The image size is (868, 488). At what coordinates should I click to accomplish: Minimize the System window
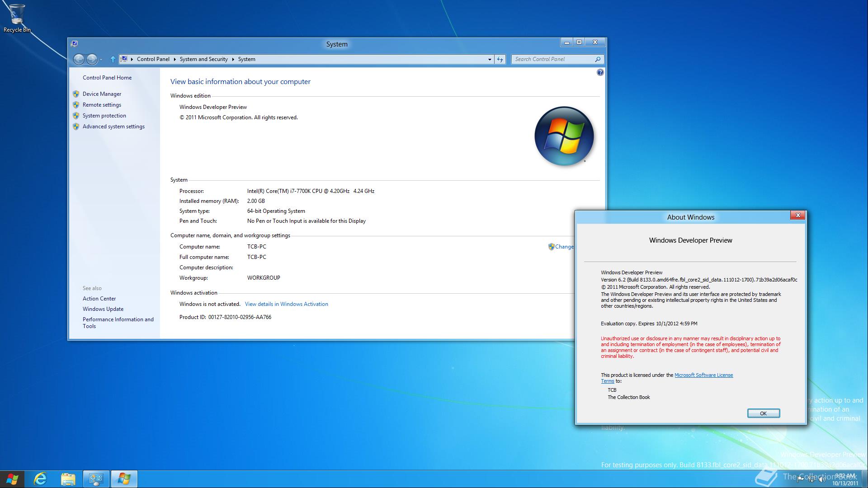click(x=566, y=42)
